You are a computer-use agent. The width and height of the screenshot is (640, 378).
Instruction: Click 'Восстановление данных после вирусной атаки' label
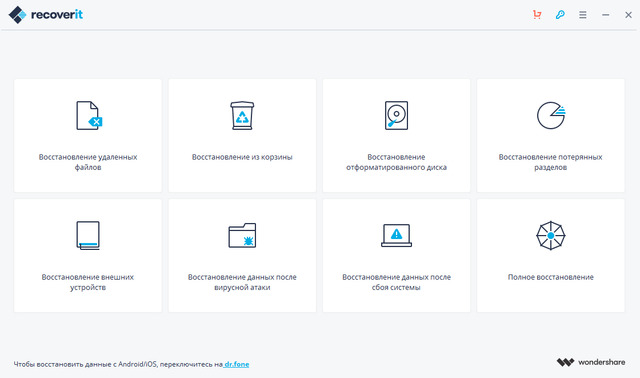point(242,282)
